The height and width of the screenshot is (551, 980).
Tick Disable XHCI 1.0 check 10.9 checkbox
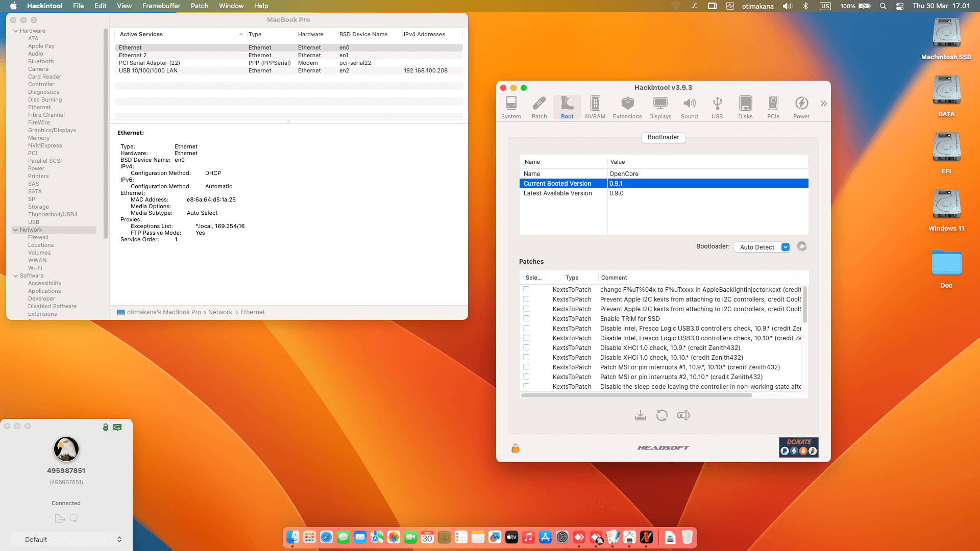pyautogui.click(x=526, y=347)
